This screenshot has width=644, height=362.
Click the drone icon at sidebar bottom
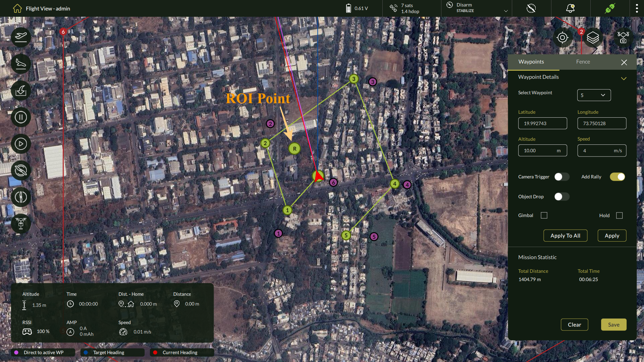(21, 224)
